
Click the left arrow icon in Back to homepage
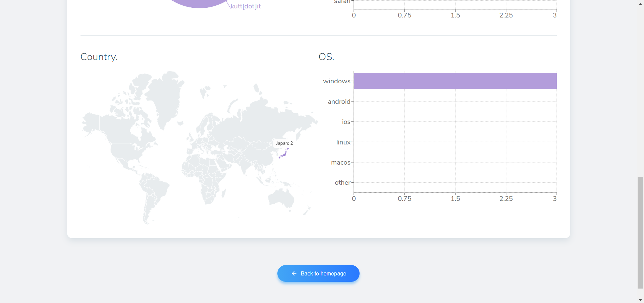(294, 273)
